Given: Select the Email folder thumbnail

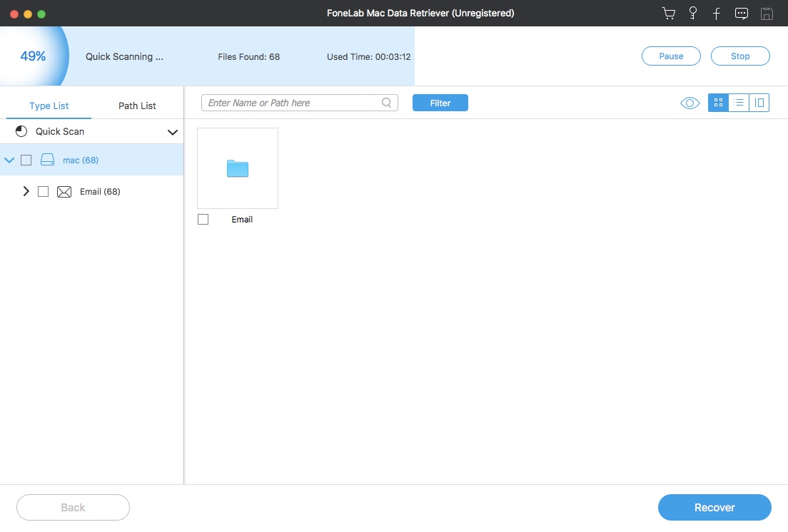Looking at the screenshot, I should [238, 168].
